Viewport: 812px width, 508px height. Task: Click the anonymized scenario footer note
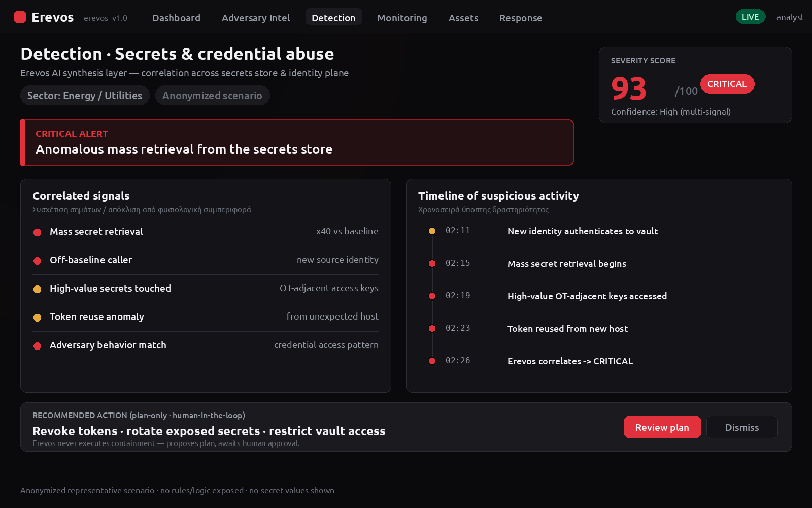point(177,491)
